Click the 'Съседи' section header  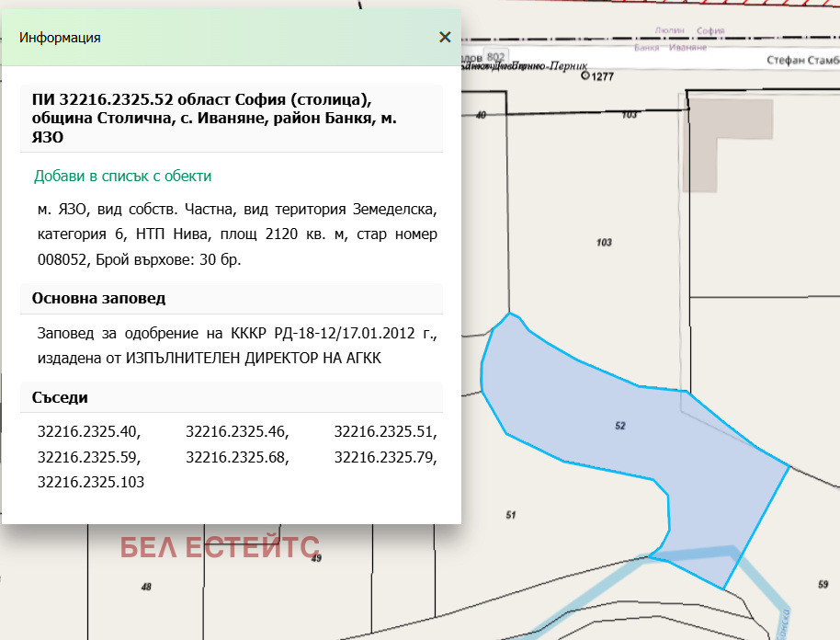click(x=60, y=397)
